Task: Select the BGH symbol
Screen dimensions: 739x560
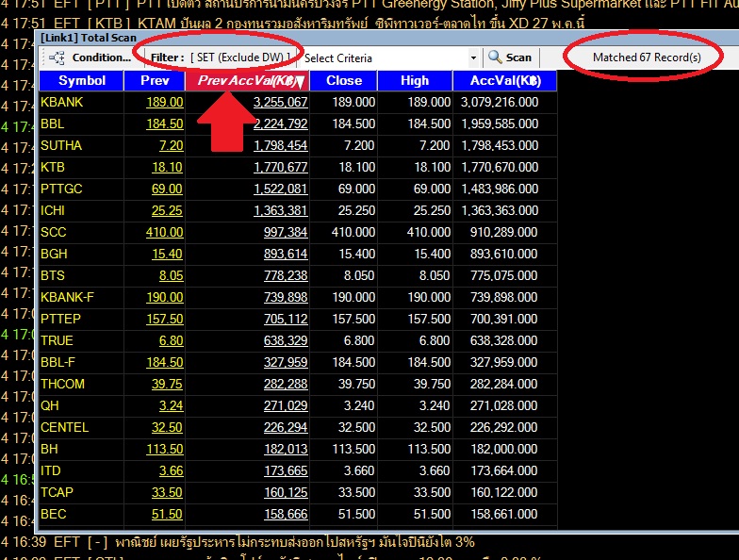Action: pyautogui.click(x=54, y=255)
